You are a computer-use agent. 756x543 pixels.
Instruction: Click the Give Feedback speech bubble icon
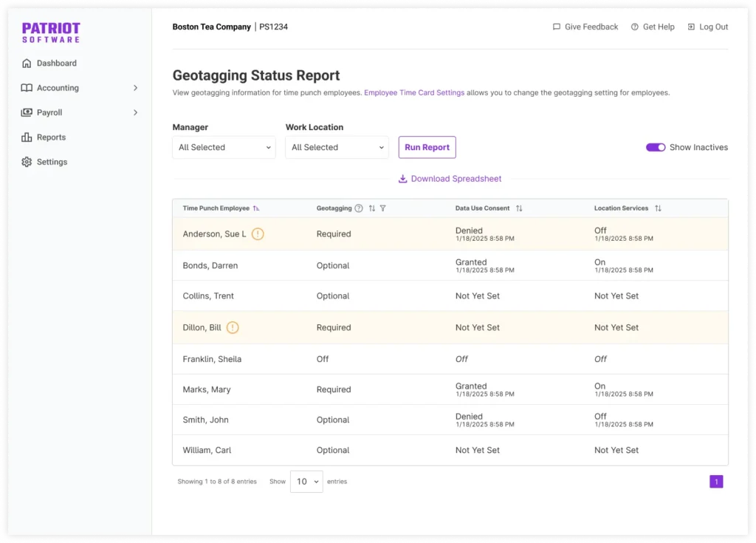tap(557, 27)
